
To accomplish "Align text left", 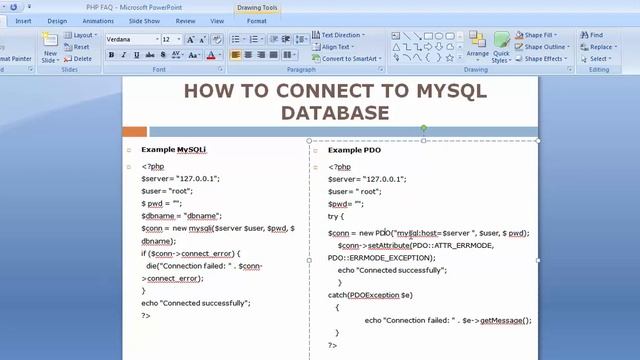I will pos(236,55).
